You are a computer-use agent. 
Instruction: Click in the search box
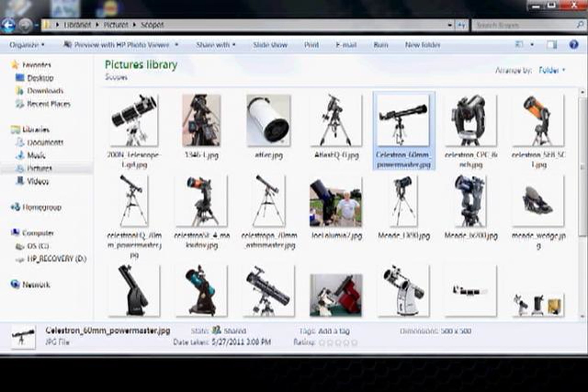(523, 25)
